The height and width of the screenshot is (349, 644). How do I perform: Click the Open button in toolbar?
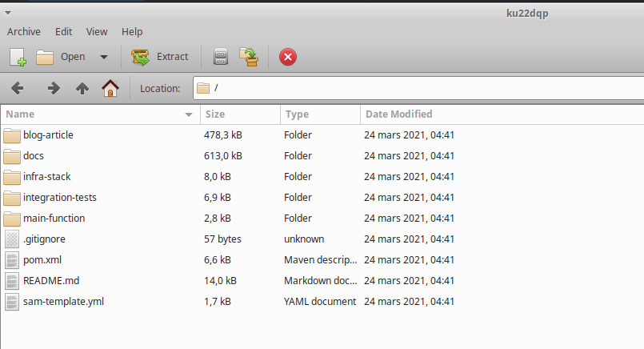pos(62,57)
